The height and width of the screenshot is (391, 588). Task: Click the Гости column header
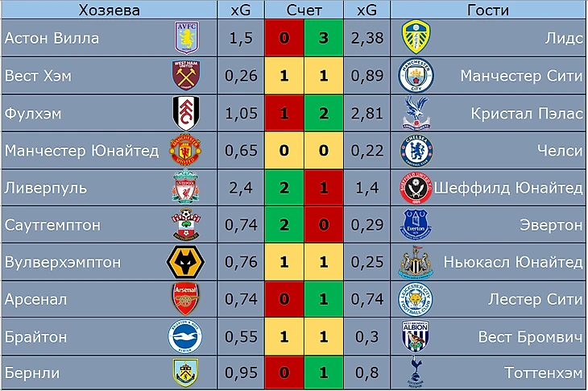[x=488, y=10]
